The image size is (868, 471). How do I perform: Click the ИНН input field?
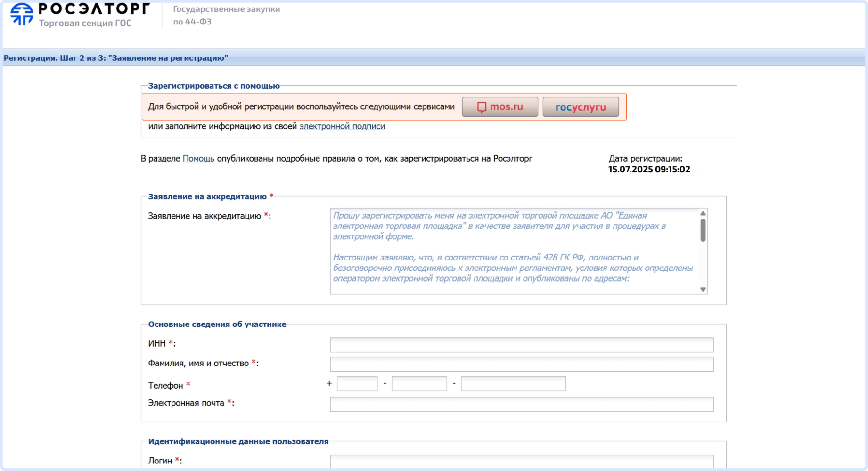click(522, 345)
